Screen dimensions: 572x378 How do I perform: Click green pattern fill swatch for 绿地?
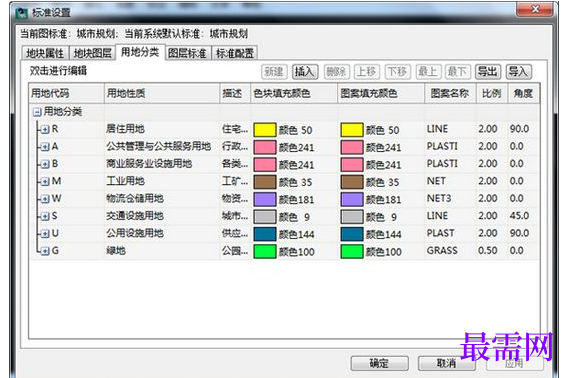point(352,251)
